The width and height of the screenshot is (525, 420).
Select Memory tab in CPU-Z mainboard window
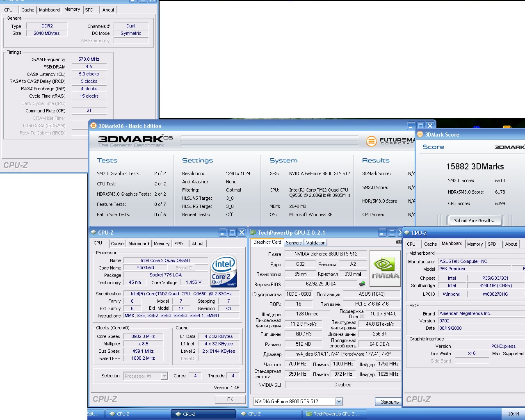coord(475,244)
